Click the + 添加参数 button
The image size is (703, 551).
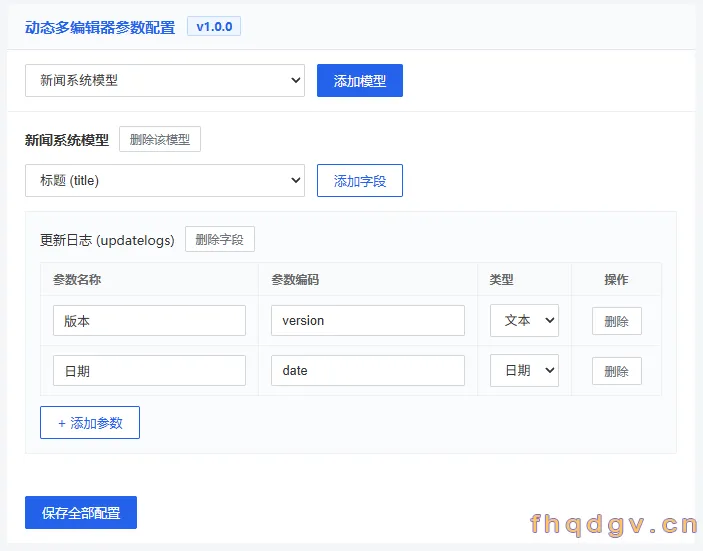click(x=90, y=423)
